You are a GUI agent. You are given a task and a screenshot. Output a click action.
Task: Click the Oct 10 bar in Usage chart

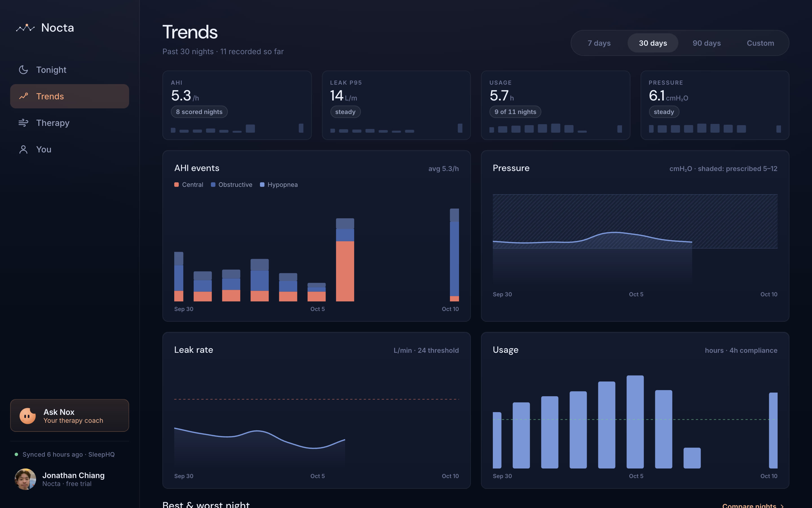[x=773, y=430]
